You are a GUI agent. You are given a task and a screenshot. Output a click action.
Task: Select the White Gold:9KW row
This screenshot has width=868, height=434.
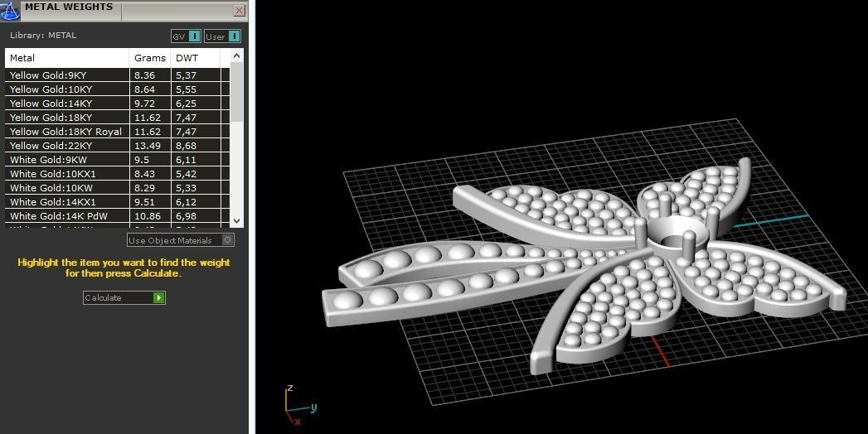(x=118, y=160)
